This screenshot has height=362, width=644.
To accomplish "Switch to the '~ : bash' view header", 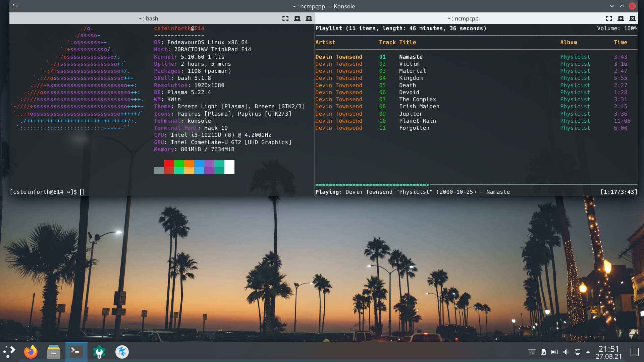I will [148, 18].
